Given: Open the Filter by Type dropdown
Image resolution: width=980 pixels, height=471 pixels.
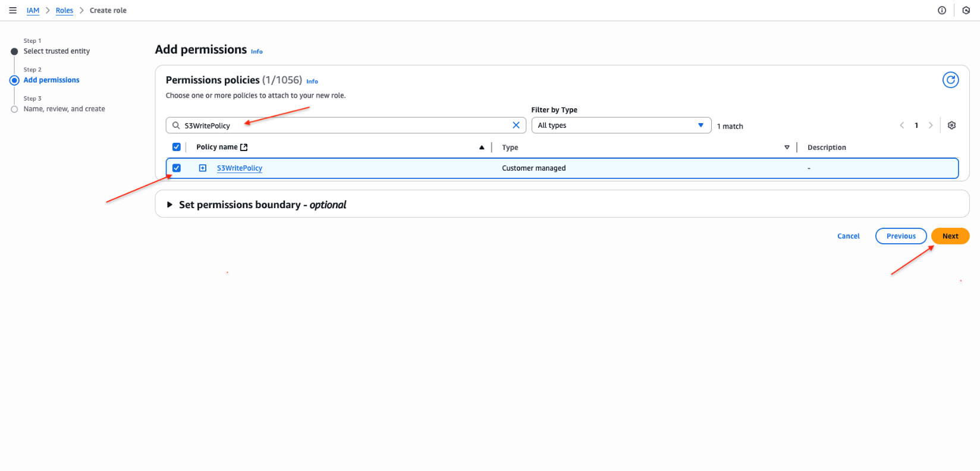Looking at the screenshot, I should click(x=621, y=125).
